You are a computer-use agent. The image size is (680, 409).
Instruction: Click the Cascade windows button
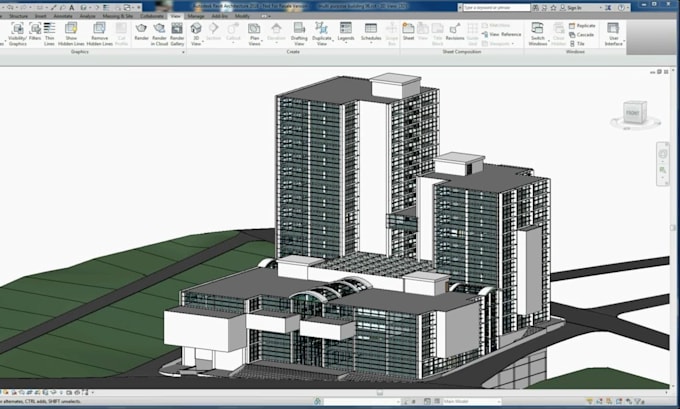pyautogui.click(x=582, y=35)
